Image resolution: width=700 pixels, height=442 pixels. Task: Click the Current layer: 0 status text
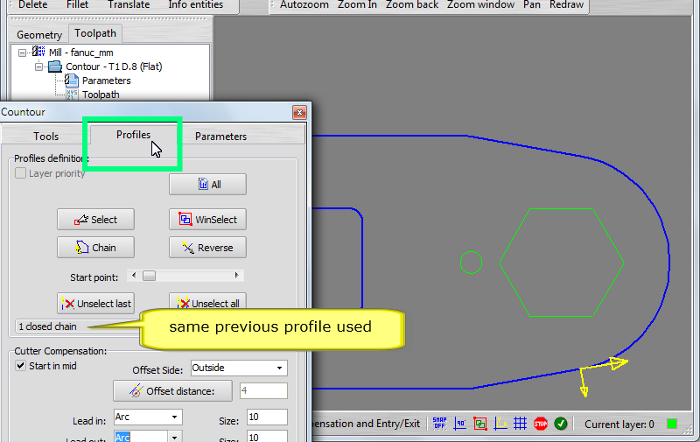[619, 424]
